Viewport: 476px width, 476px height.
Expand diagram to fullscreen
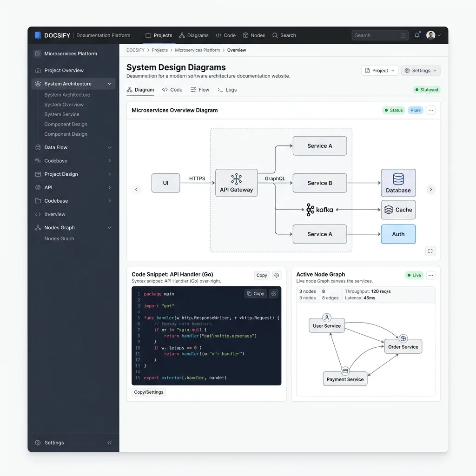pyautogui.click(x=430, y=251)
